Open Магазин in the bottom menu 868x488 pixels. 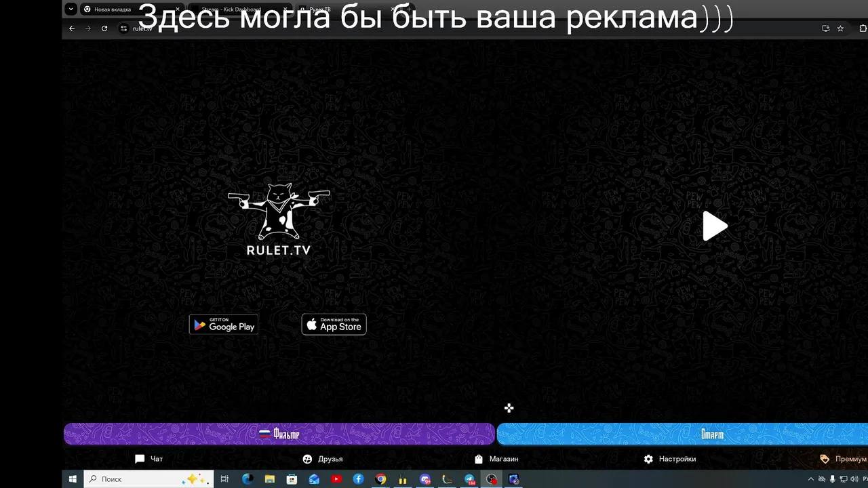[x=496, y=459]
